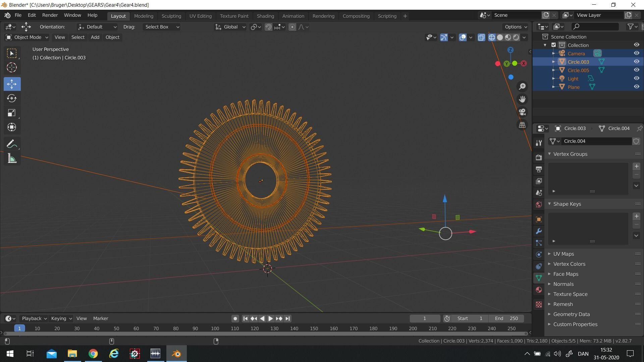Hide Camera with its eye icon
The width and height of the screenshot is (644, 362).
point(636,53)
